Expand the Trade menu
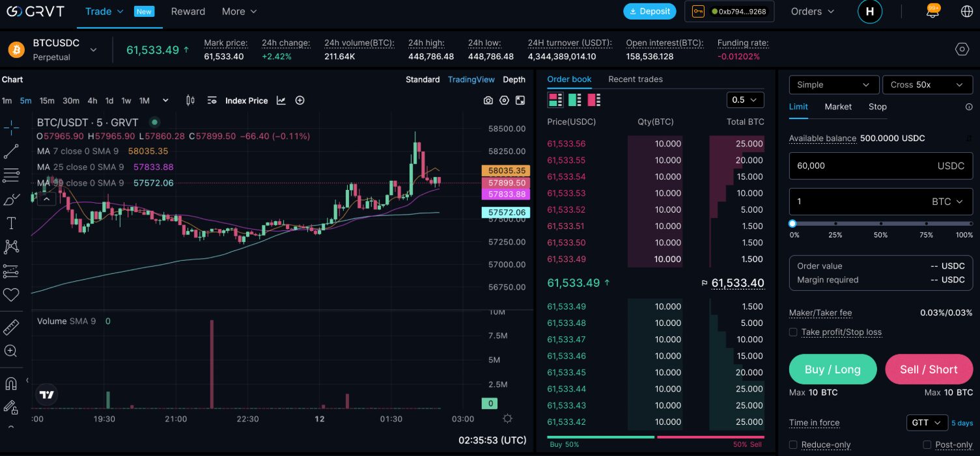980x456 pixels. 105,12
